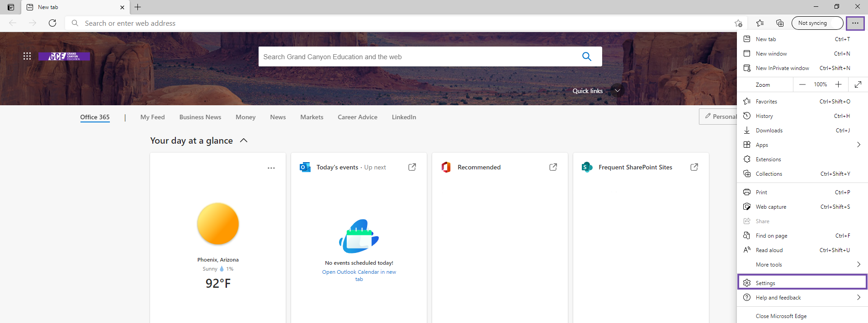The width and height of the screenshot is (868, 323).
Task: Choose Close Microsoft Edge
Action: pyautogui.click(x=802, y=316)
